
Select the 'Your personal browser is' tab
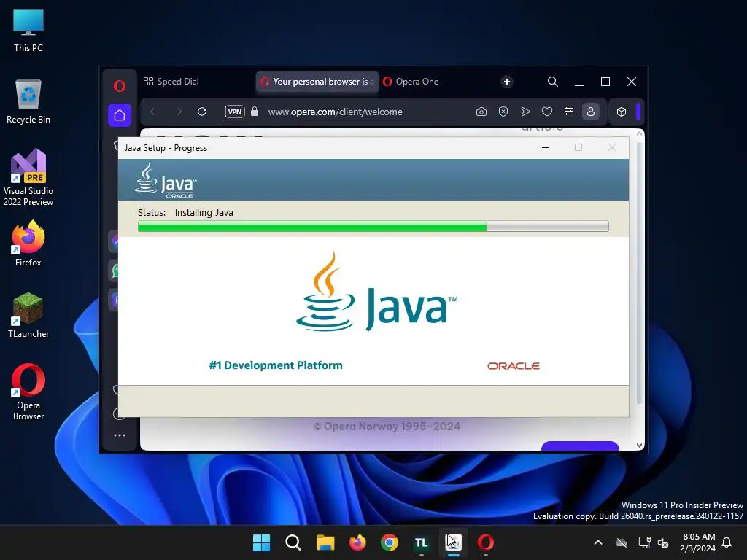[x=317, y=82]
